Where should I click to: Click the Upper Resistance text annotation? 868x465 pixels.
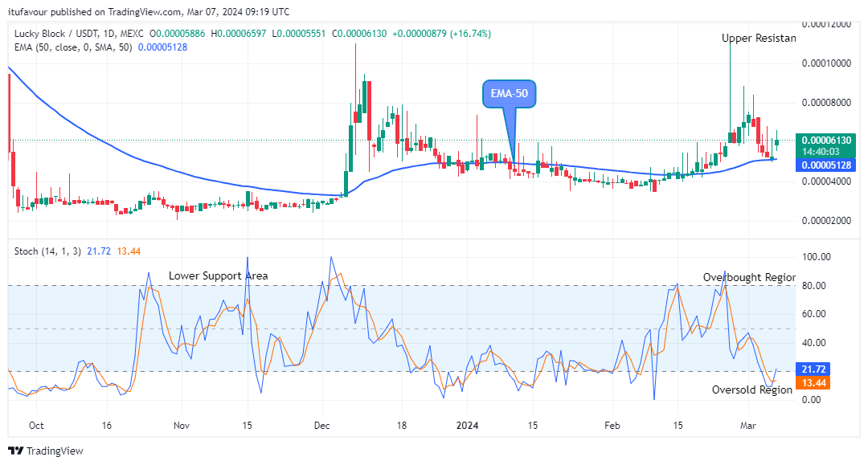[759, 39]
